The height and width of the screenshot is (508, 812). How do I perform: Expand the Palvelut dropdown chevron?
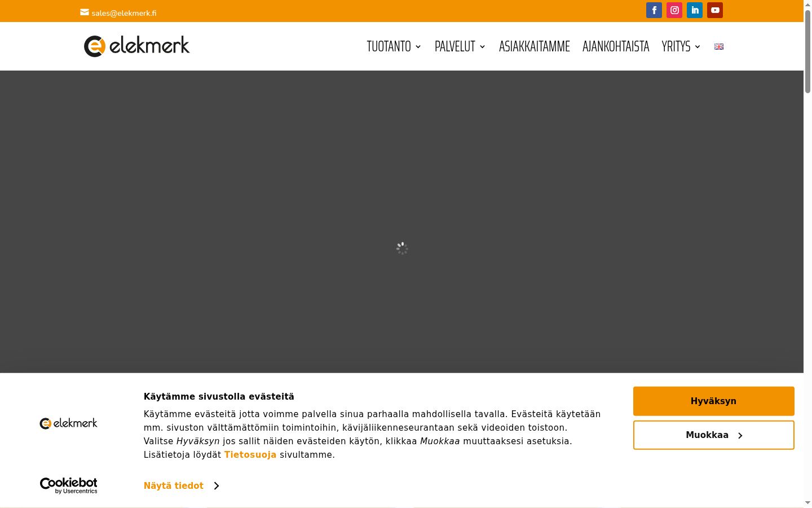[483, 47]
